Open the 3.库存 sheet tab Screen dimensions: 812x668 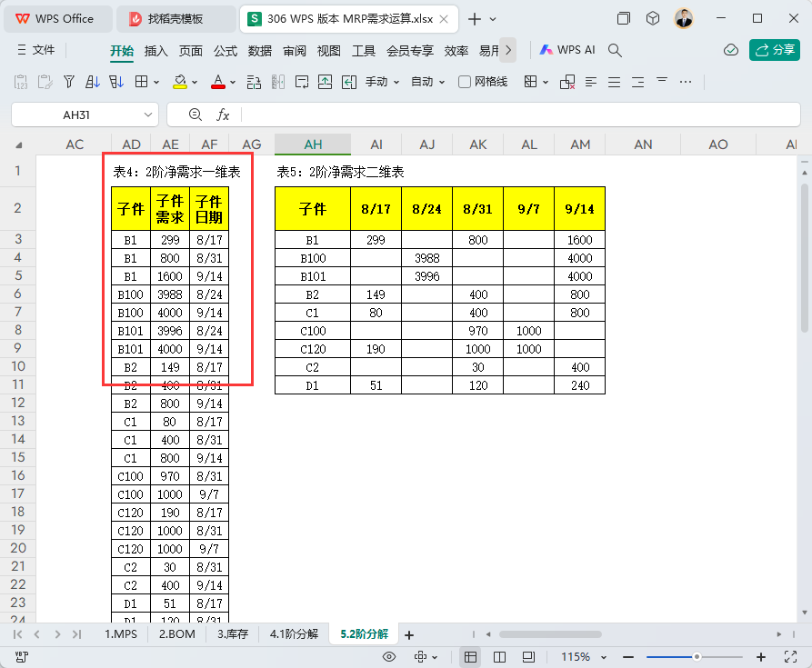point(233,633)
